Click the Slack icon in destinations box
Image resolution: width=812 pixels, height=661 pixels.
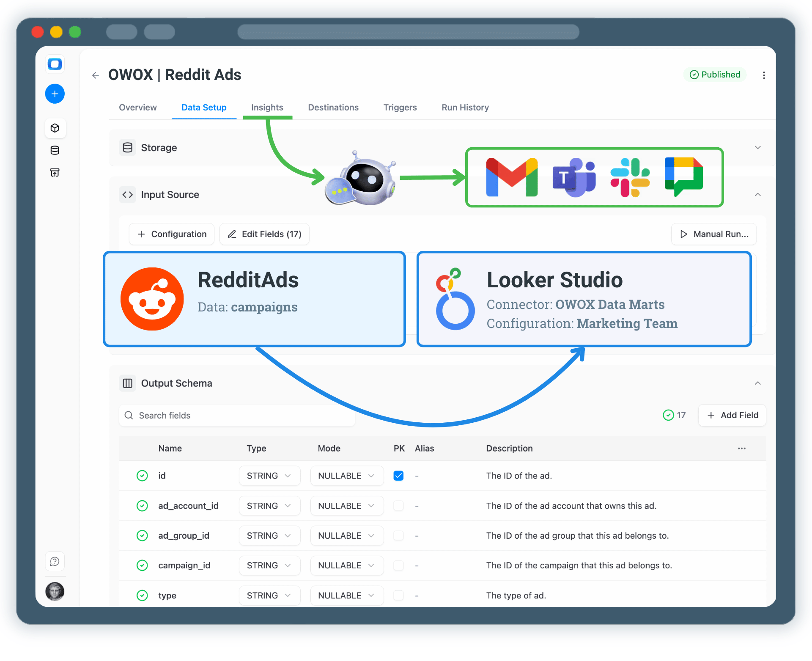(x=630, y=177)
